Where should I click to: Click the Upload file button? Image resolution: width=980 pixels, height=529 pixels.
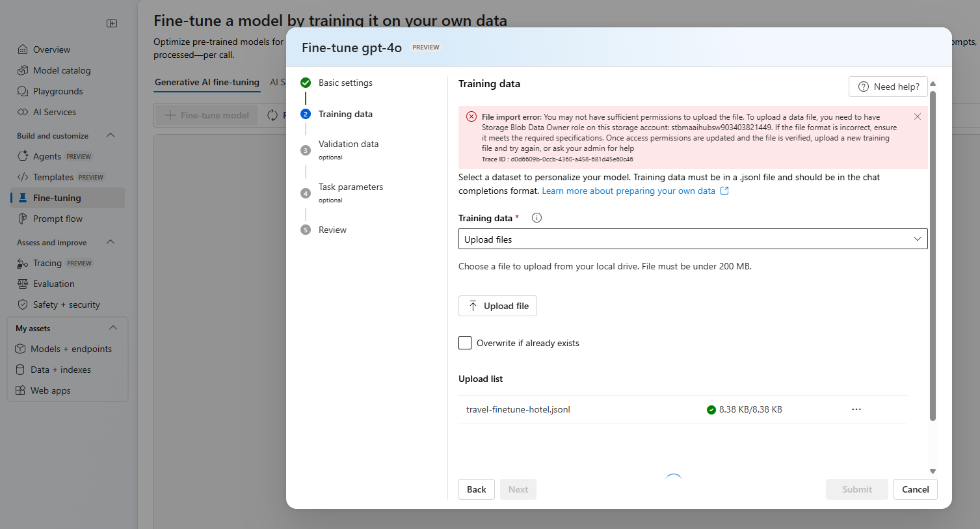[497, 306]
